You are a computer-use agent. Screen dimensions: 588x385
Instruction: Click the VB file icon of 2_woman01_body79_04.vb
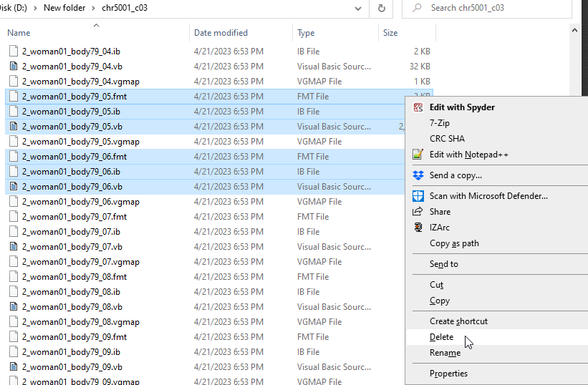point(14,67)
